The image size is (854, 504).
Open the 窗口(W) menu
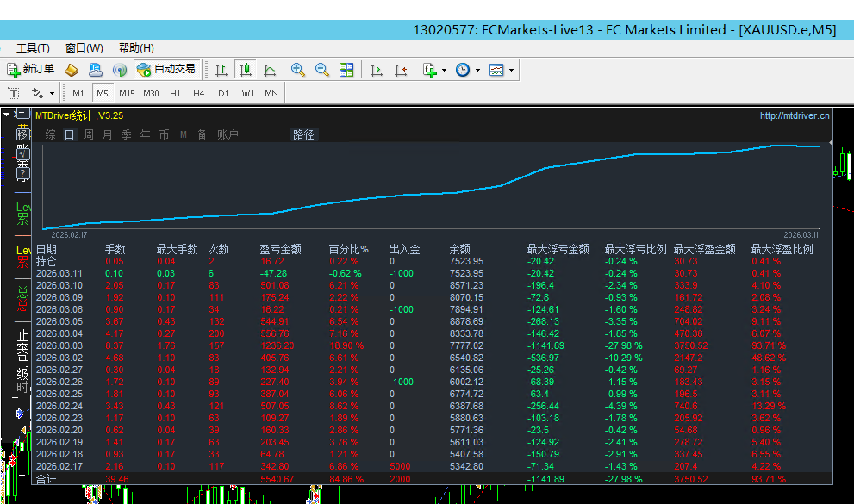pos(84,48)
